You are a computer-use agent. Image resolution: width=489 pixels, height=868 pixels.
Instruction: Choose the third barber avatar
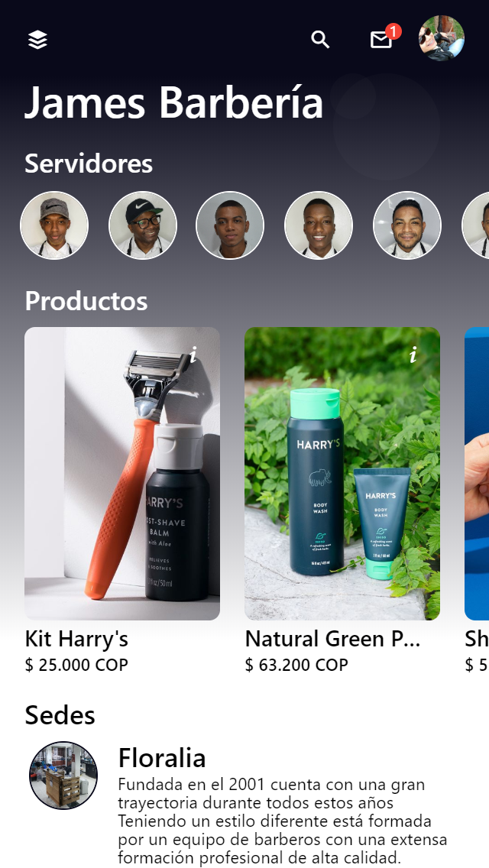tap(231, 225)
